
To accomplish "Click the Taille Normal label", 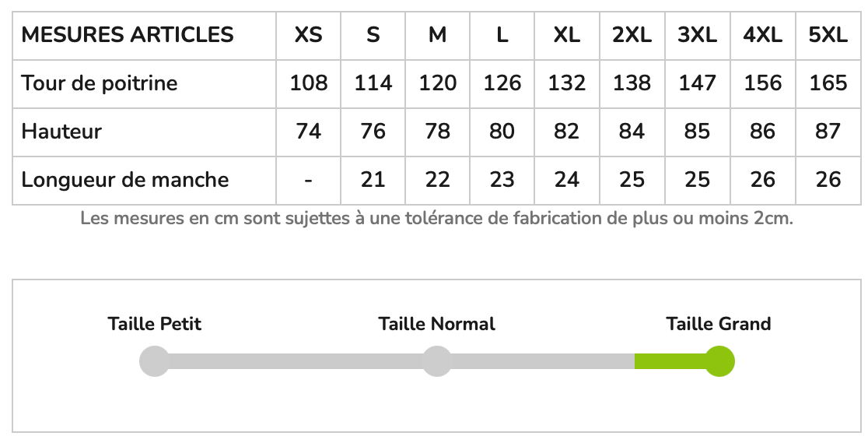I will click(x=436, y=324).
